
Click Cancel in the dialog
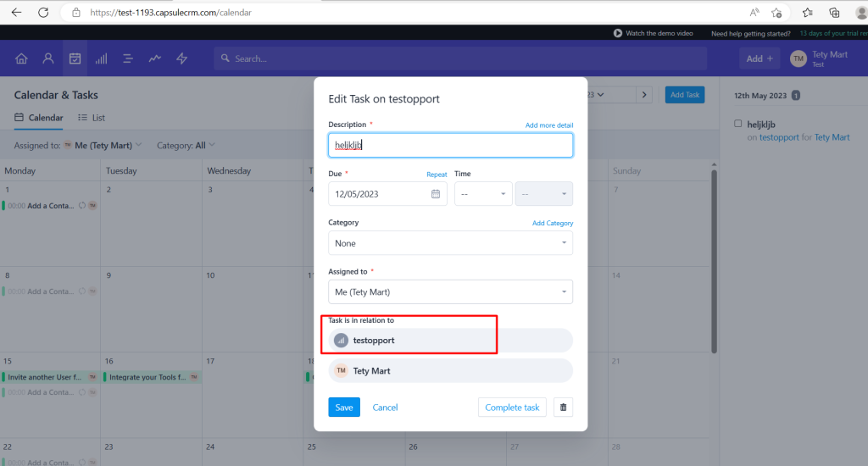(x=386, y=408)
